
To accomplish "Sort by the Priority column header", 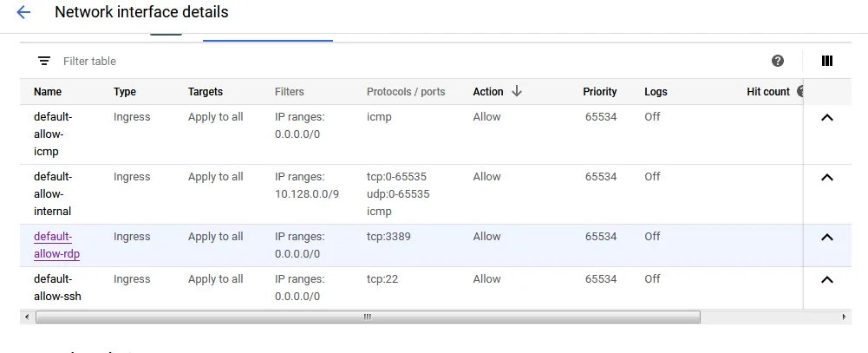I will tap(599, 91).
